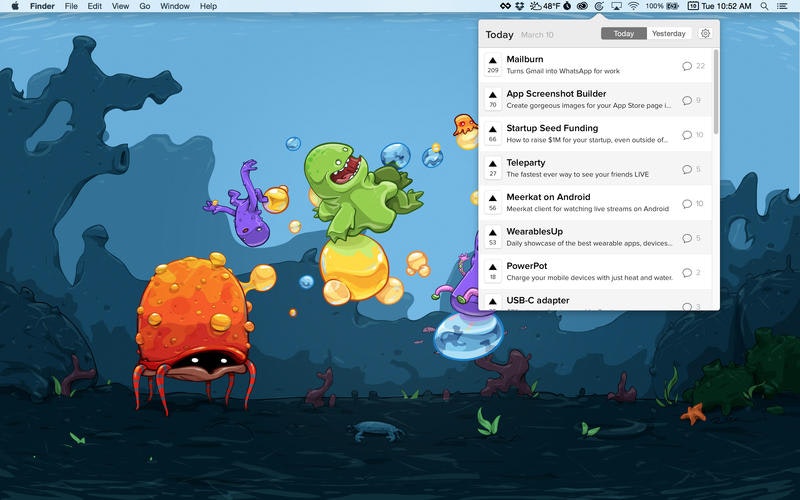Click the battery 100% status icon

point(662,6)
